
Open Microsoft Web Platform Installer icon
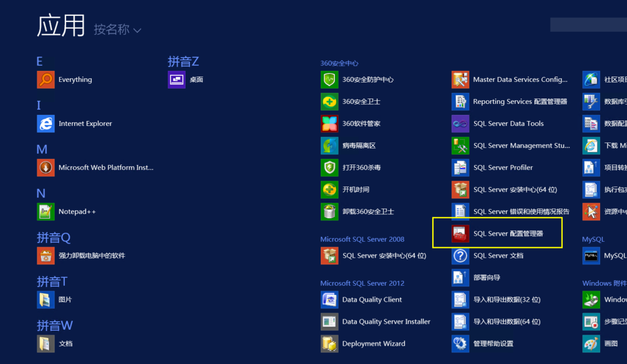[45, 168]
